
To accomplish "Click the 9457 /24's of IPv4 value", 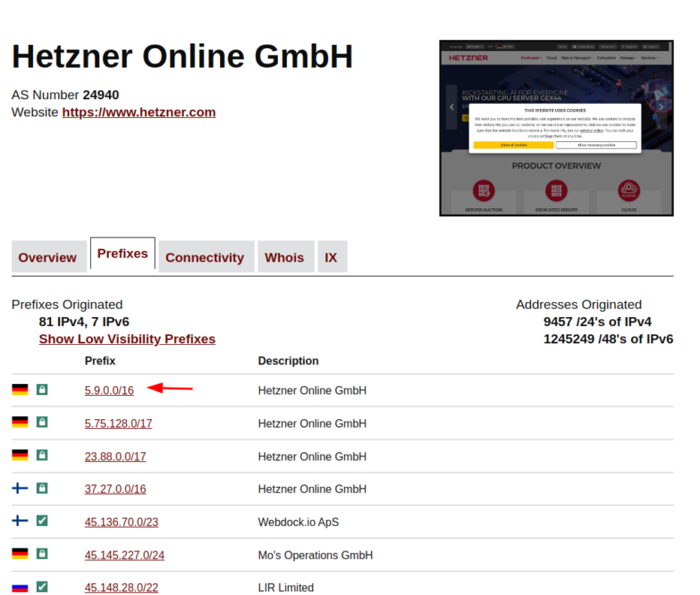I will coord(597,322).
